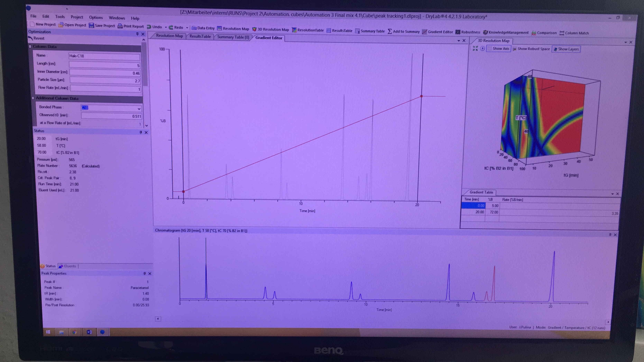Redo the last undone action
Image resolution: width=644 pixels, height=362 pixels.
pyautogui.click(x=176, y=27)
